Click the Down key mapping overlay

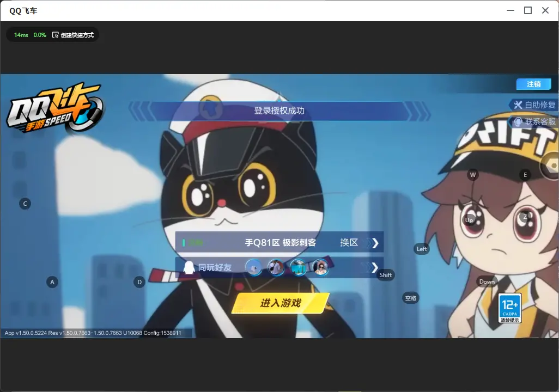tap(487, 281)
